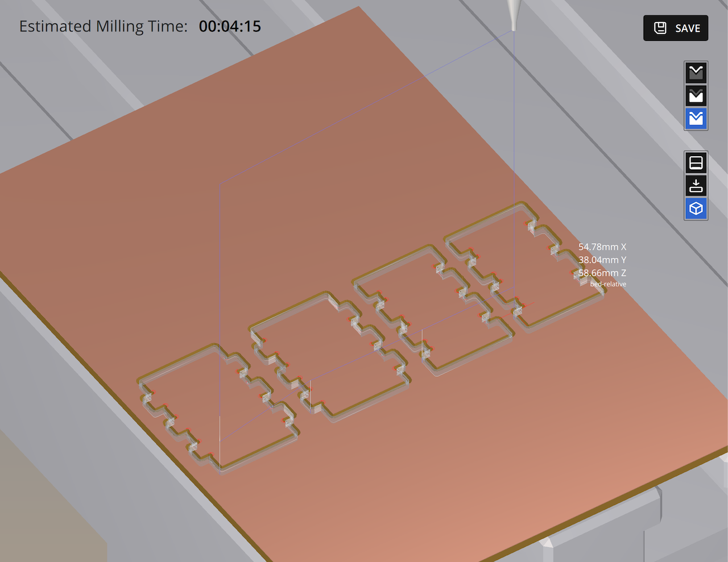Switch to front split view icon
Image resolution: width=728 pixels, height=562 pixels.
(x=696, y=163)
